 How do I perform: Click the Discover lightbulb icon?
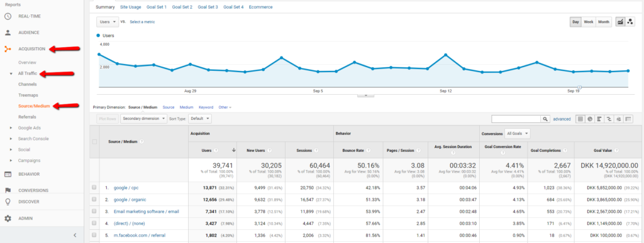click(x=8, y=202)
